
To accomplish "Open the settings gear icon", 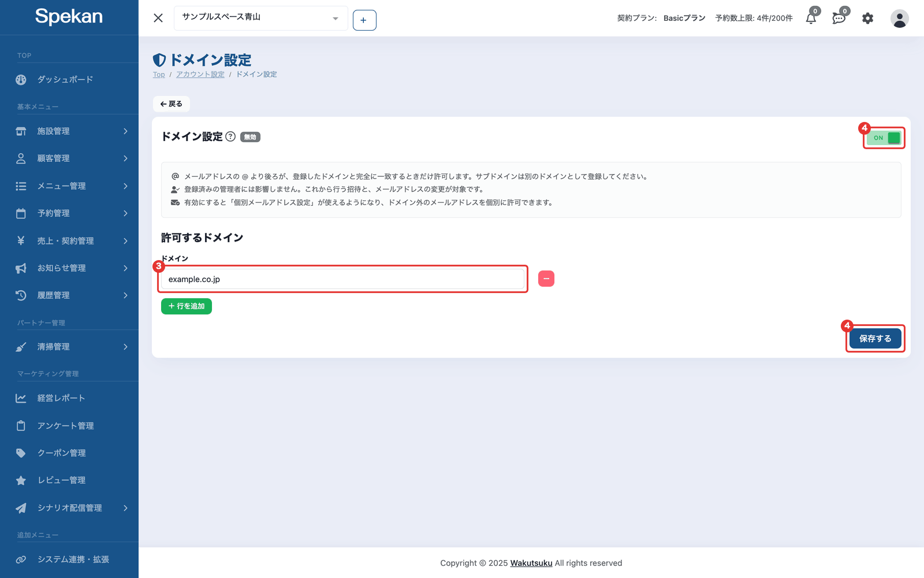I will pos(867,18).
